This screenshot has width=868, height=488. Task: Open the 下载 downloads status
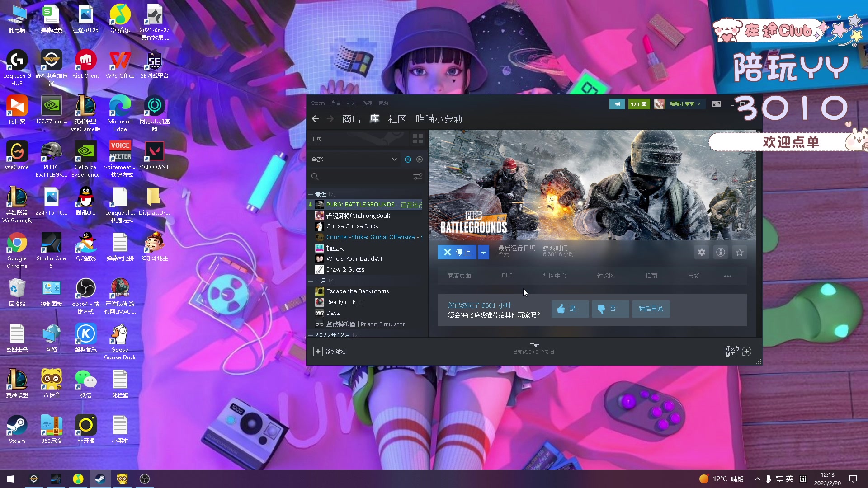(x=534, y=349)
